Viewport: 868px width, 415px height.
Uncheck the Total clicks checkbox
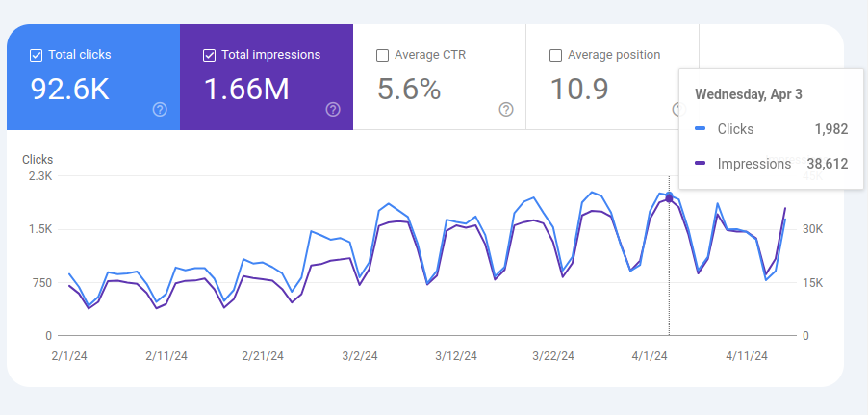pos(37,55)
